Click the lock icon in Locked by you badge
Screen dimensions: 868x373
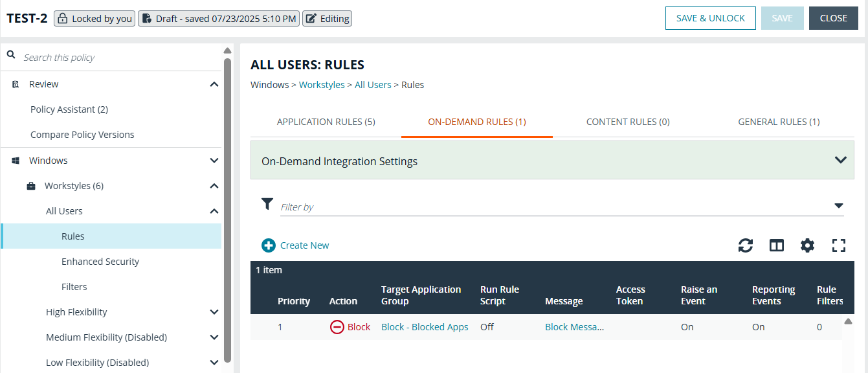click(x=63, y=19)
